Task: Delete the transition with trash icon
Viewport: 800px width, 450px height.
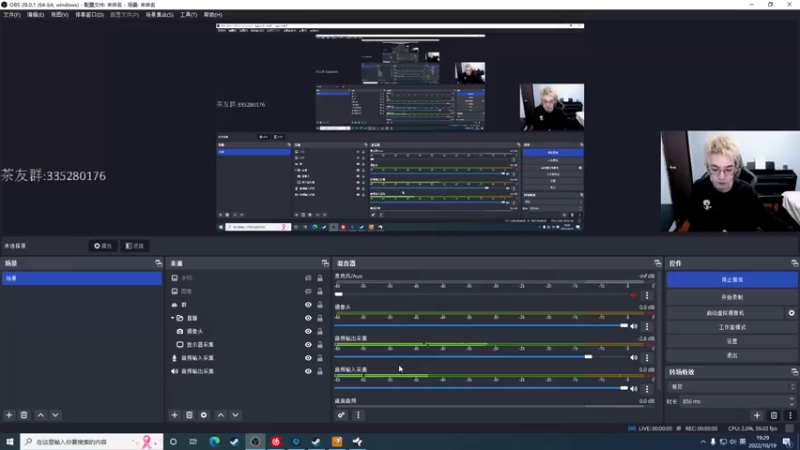Action: (x=774, y=415)
